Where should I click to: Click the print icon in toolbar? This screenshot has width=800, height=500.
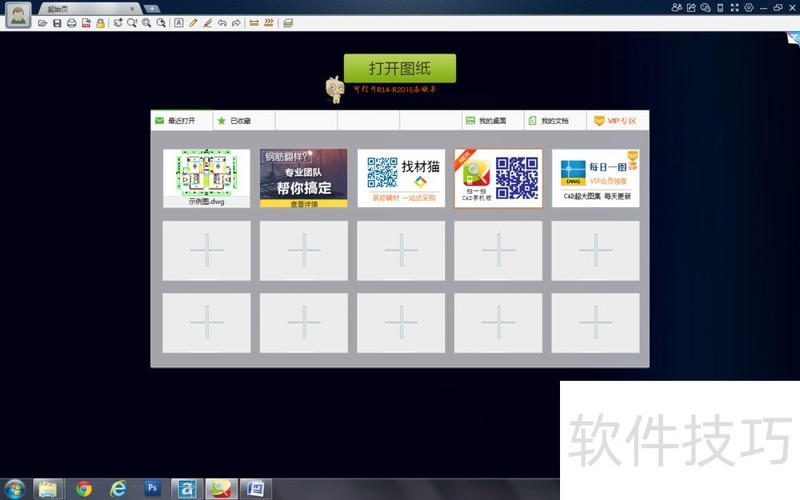[71, 23]
